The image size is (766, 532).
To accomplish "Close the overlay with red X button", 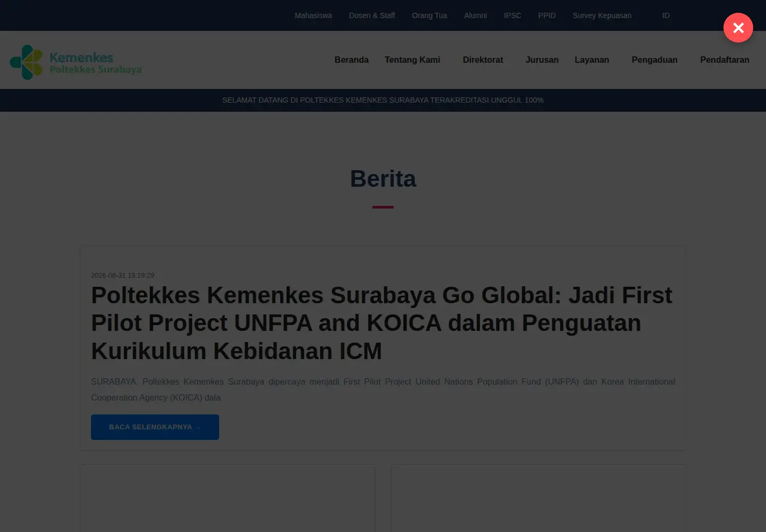I will coord(738,28).
